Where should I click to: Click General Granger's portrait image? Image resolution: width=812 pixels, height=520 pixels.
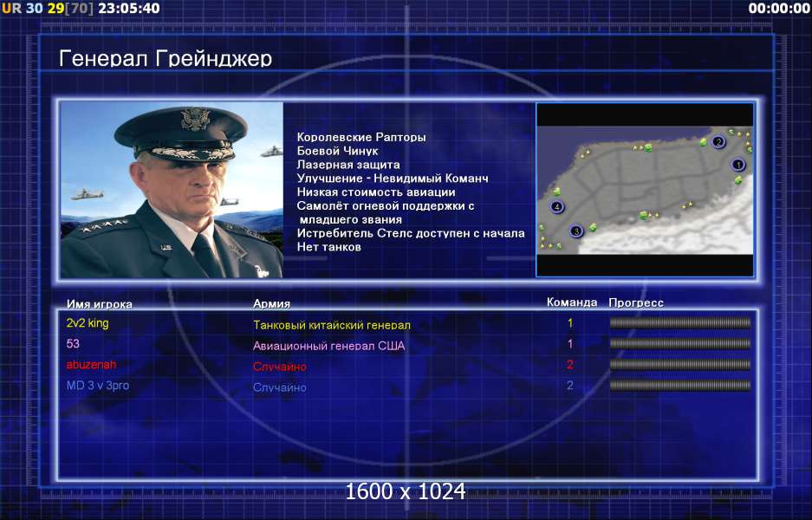pos(172,190)
